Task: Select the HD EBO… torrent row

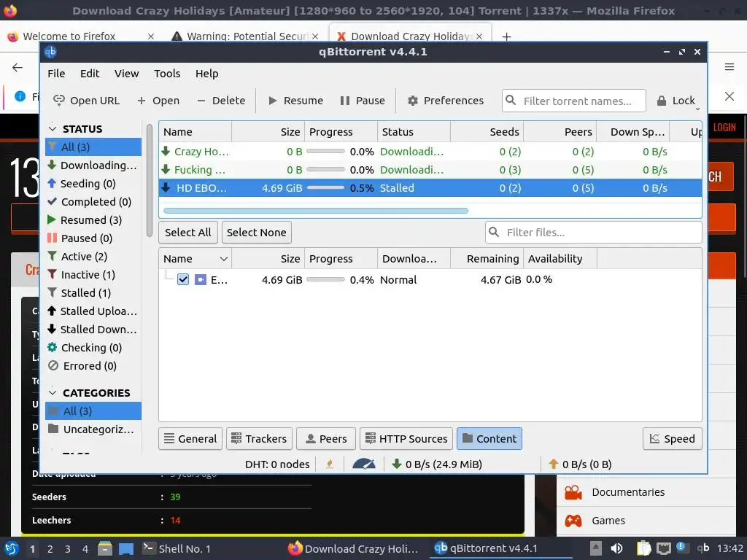Action: [x=430, y=187]
